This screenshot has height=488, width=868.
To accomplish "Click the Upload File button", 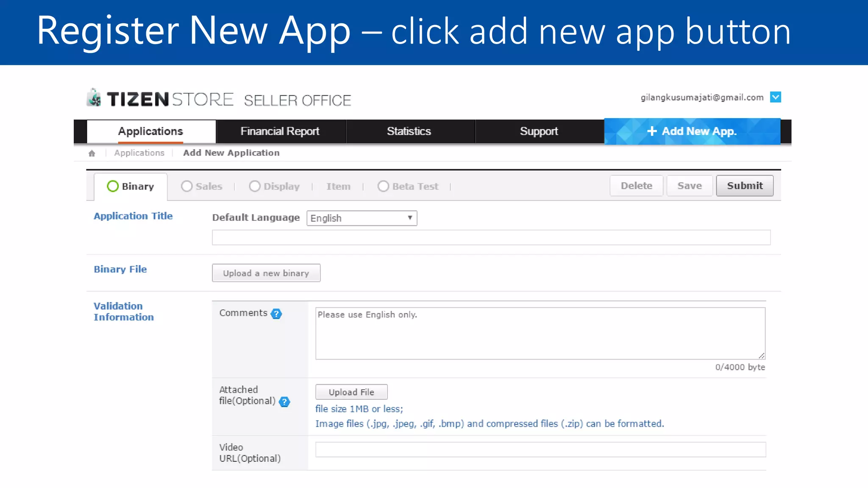I will [x=351, y=392].
